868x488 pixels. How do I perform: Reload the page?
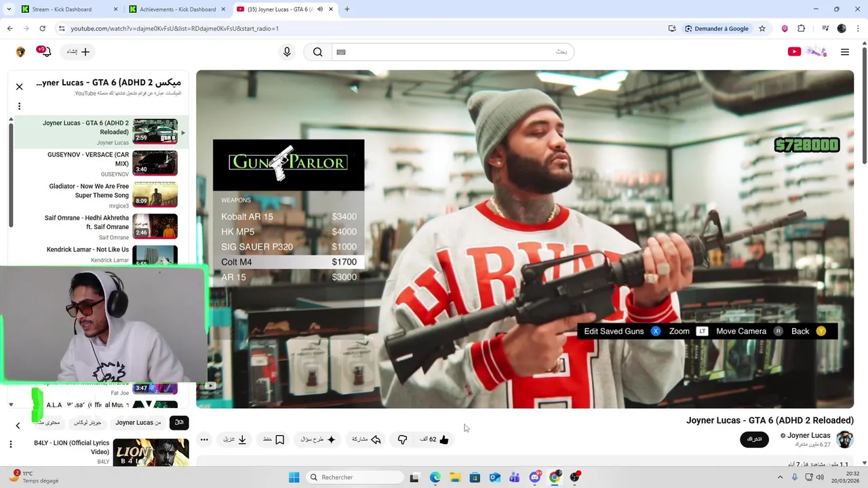pyautogui.click(x=42, y=28)
